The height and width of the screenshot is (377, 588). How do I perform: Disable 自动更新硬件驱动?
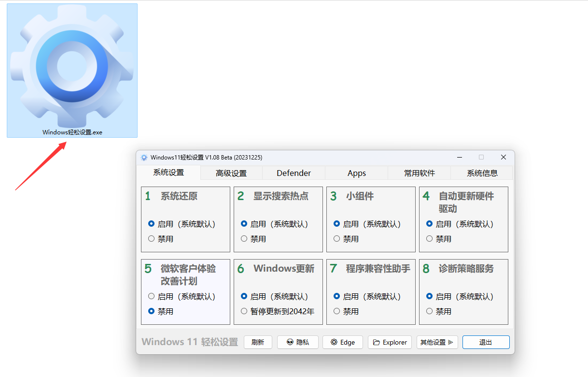pos(429,238)
